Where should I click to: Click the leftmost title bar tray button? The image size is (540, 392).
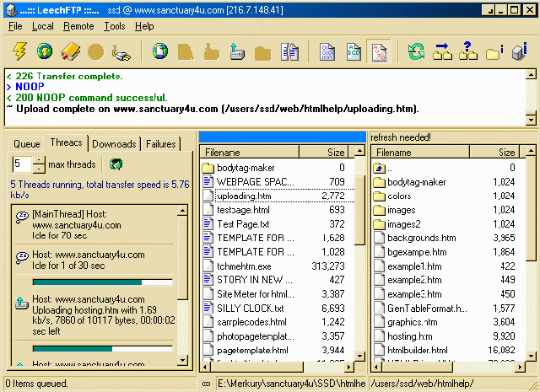(488, 10)
